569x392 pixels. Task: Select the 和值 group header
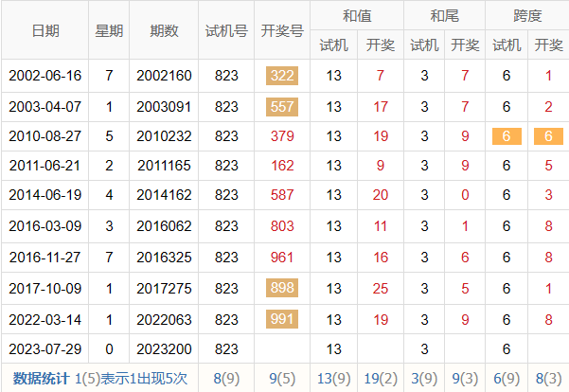pyautogui.click(x=356, y=15)
